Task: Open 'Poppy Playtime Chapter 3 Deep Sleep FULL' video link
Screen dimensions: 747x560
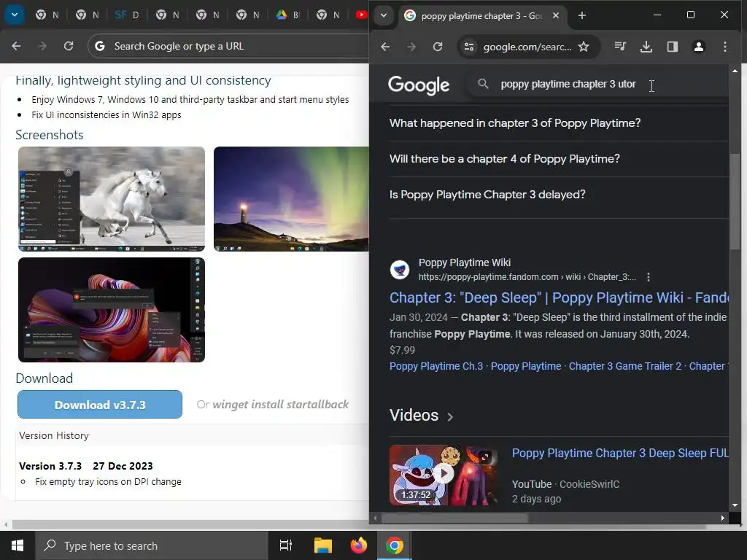Action: click(620, 453)
